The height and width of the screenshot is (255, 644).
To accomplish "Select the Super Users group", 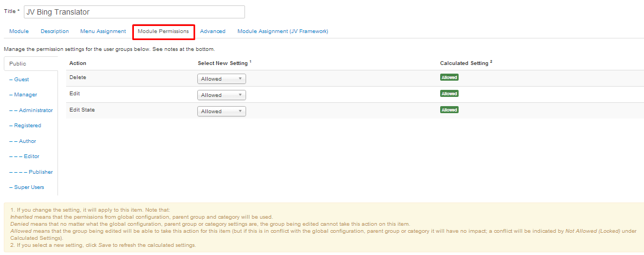I will tap(29, 187).
